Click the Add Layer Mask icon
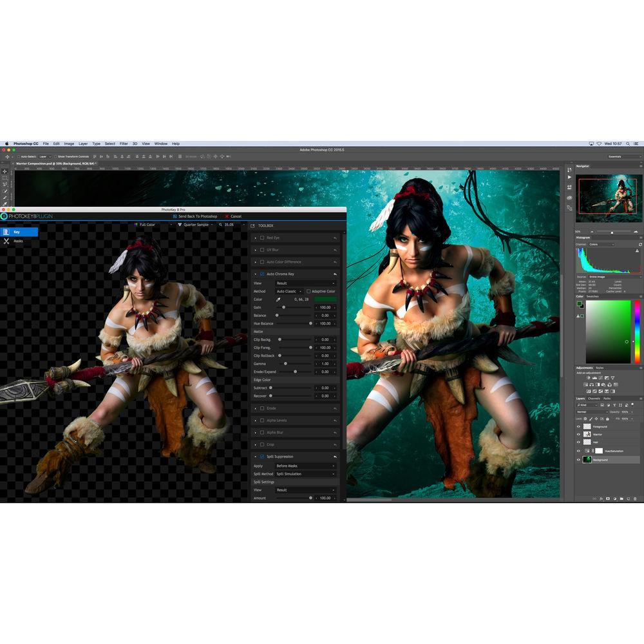Viewport: 644px width, 644px height. coord(607,498)
